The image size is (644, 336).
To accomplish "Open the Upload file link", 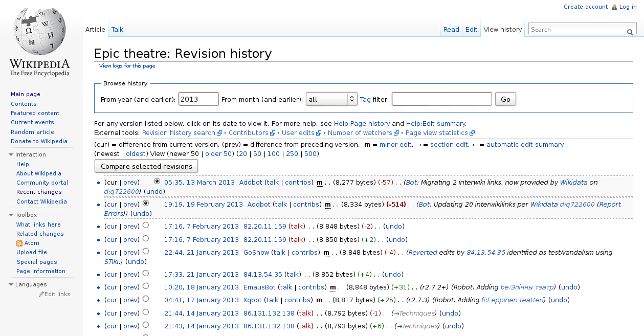I will click(32, 252).
